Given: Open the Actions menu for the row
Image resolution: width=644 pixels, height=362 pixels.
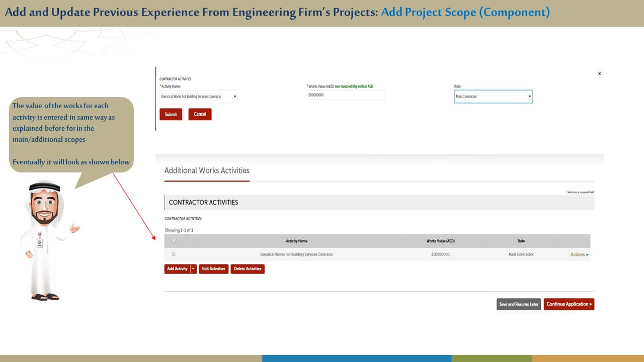Looking at the screenshot, I should (x=579, y=255).
